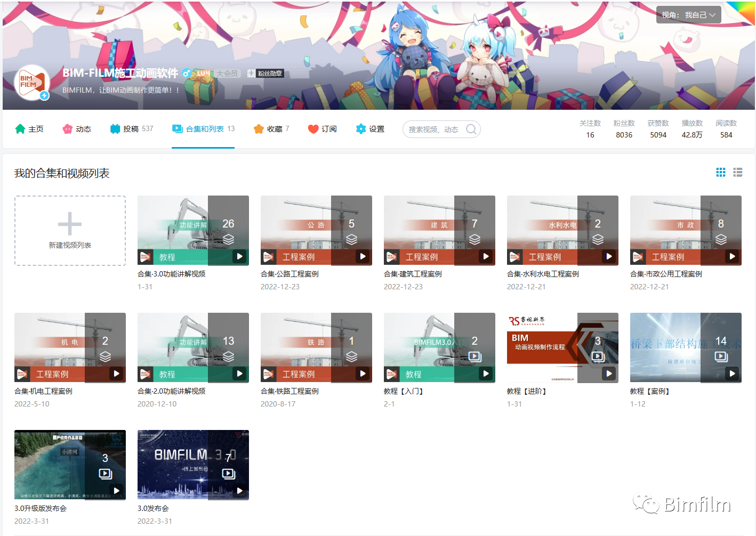
Task: Play the 合集·机电工程案例 collection
Action: click(116, 373)
